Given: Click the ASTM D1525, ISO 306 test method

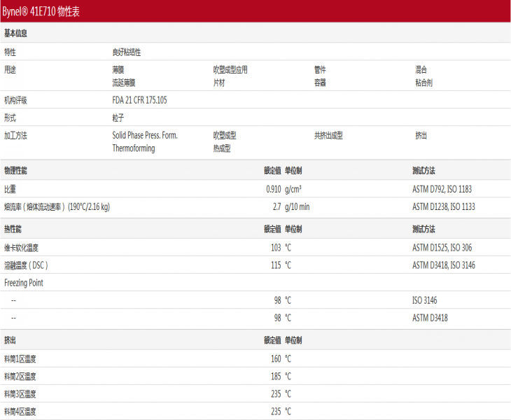Looking at the screenshot, I should (x=442, y=248).
